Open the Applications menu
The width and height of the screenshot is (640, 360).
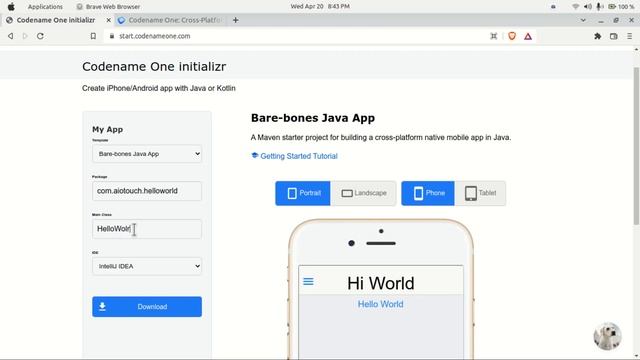pyautogui.click(x=45, y=7)
